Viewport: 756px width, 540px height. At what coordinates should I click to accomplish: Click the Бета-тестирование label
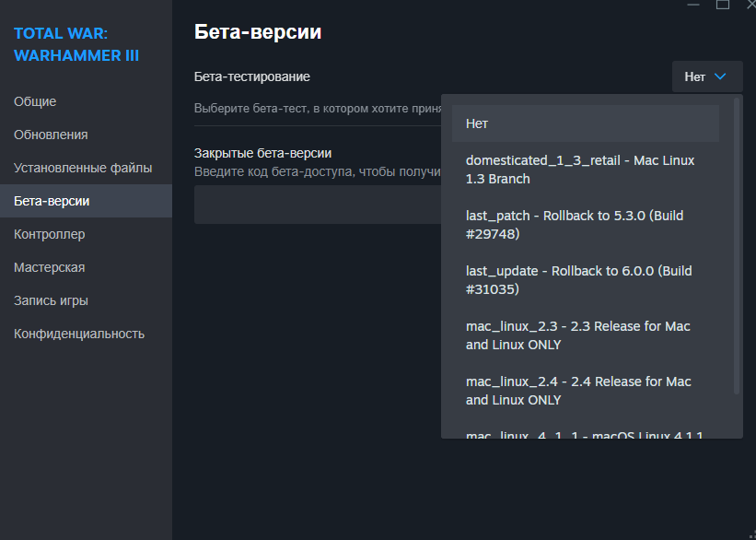coord(251,76)
